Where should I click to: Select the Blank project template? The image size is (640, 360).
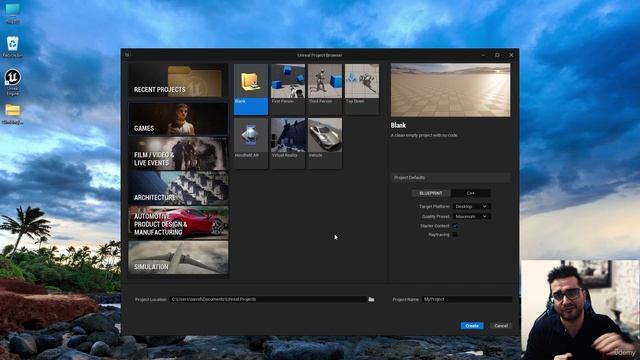[251, 89]
